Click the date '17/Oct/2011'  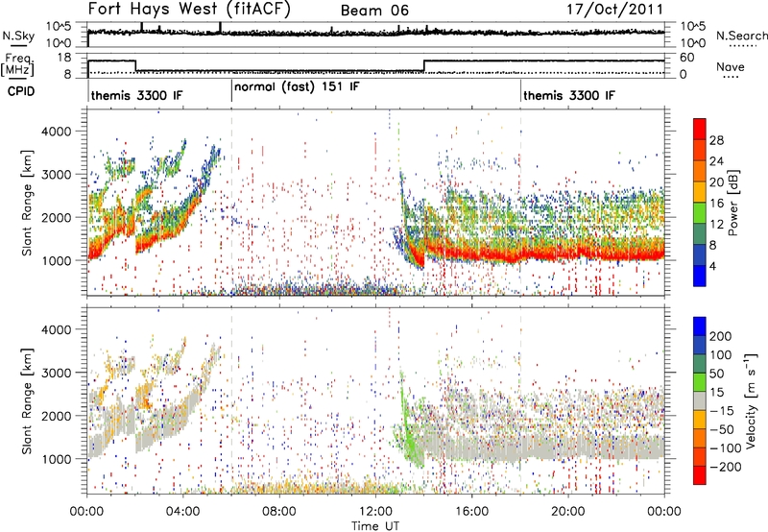615,10
